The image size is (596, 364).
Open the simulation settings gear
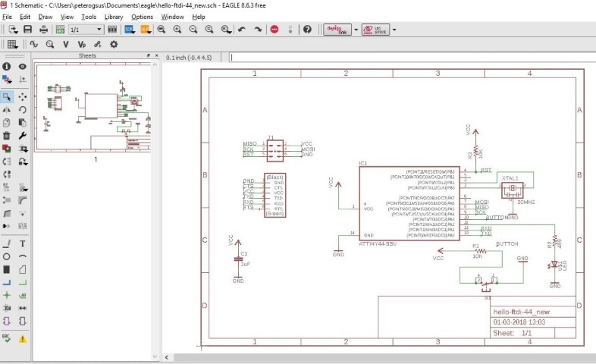click(114, 45)
